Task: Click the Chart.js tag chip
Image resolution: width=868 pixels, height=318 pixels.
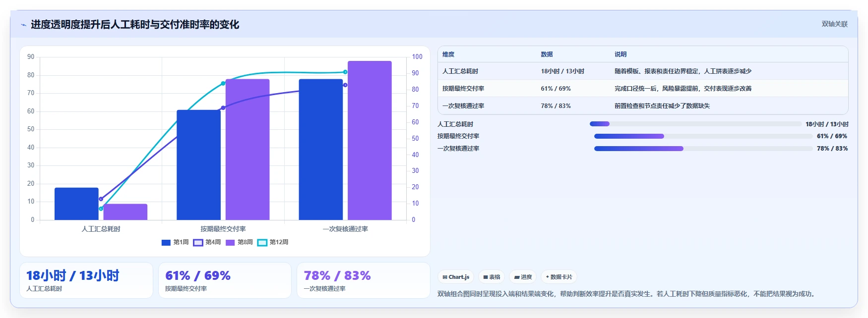Action: 456,277
